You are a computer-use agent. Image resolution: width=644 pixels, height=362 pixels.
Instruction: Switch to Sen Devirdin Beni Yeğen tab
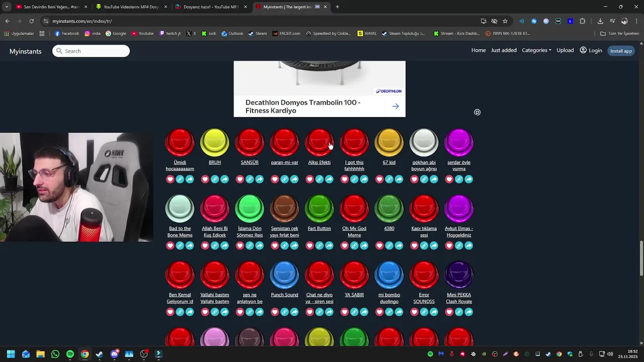coord(50,7)
